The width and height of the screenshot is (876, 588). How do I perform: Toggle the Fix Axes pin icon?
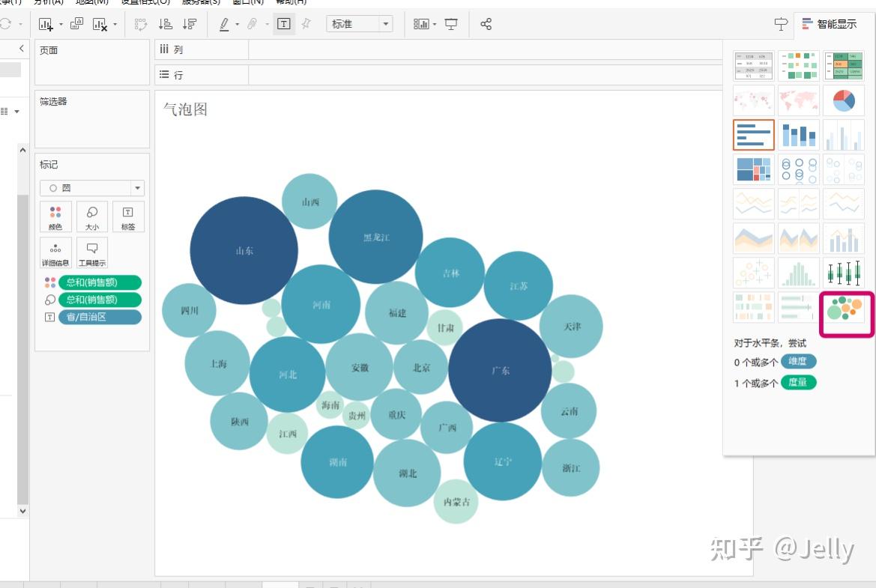tap(306, 23)
